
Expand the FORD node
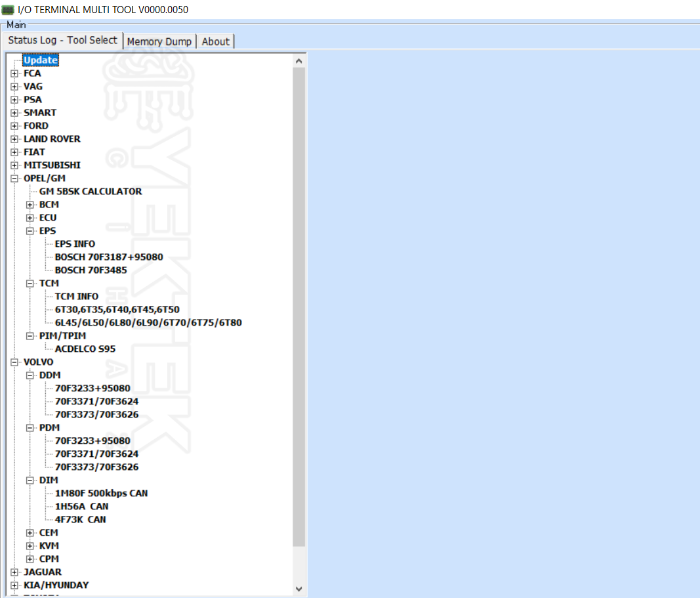coord(14,126)
